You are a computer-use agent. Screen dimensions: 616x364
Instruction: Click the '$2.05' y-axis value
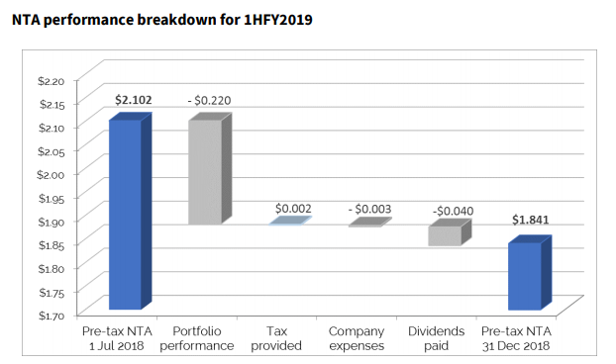51,151
